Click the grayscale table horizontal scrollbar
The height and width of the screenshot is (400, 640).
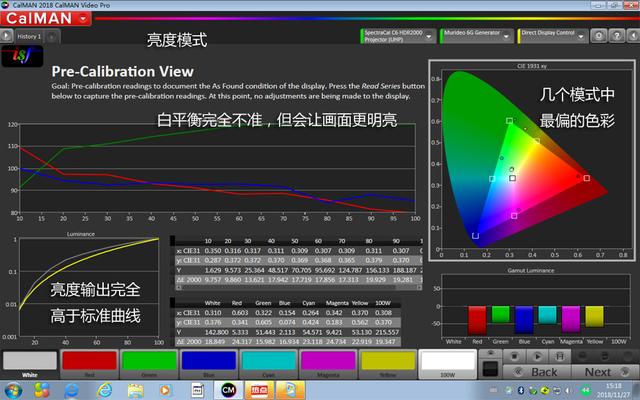[299, 287]
